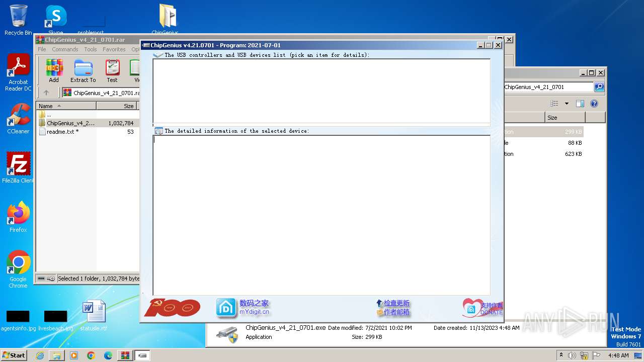Click the ChipGenius title bar icon
644x362 pixels.
coord(146,45)
